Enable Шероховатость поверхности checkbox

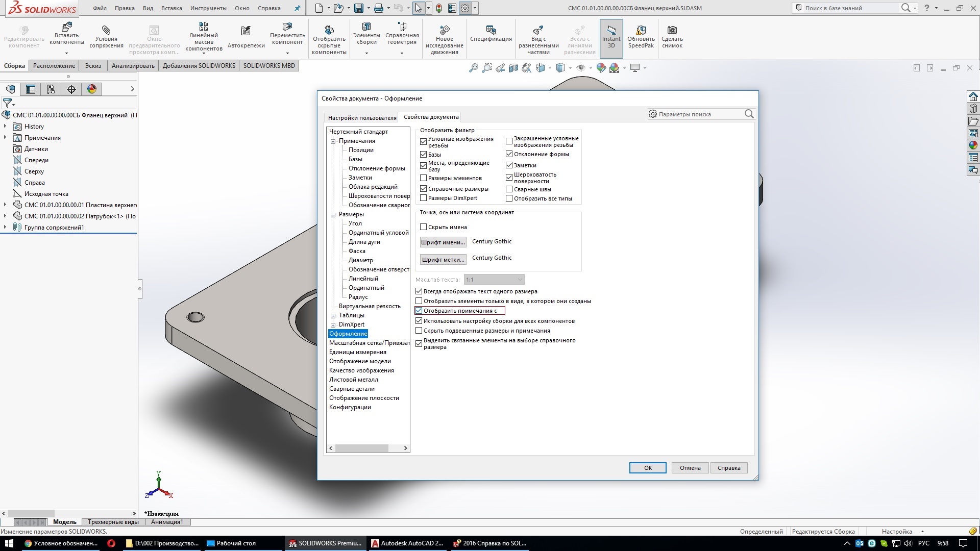tap(509, 177)
